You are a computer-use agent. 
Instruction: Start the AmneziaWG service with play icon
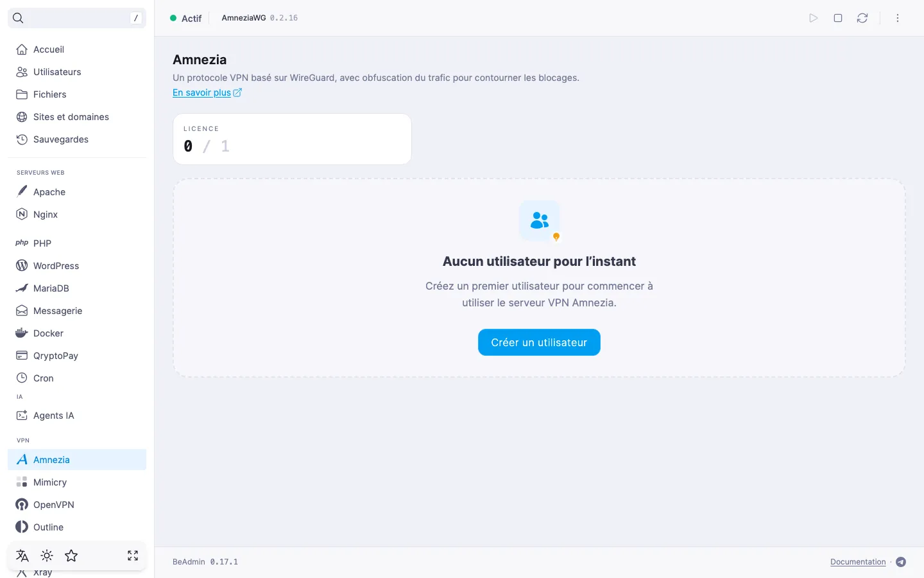point(814,18)
